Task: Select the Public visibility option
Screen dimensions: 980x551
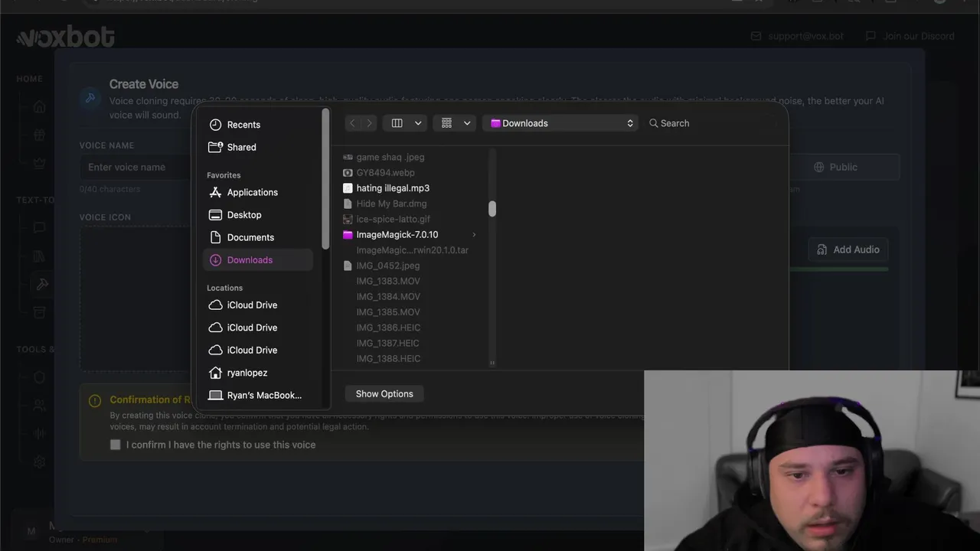Action: click(835, 167)
